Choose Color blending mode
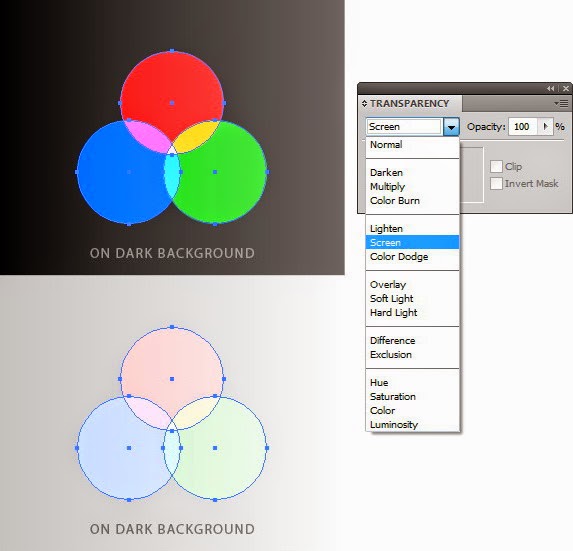This screenshot has width=573, height=551. (x=412, y=411)
